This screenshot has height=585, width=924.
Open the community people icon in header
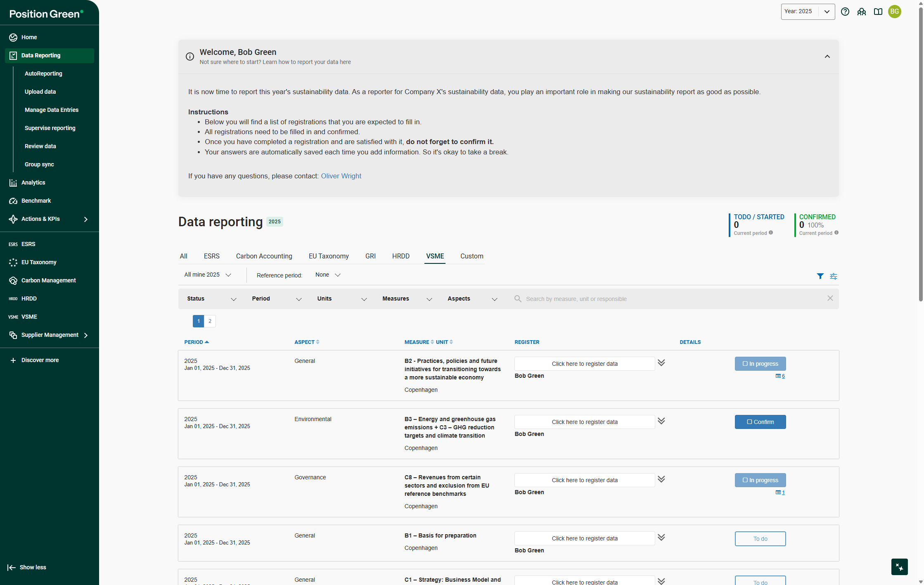pyautogui.click(x=861, y=12)
